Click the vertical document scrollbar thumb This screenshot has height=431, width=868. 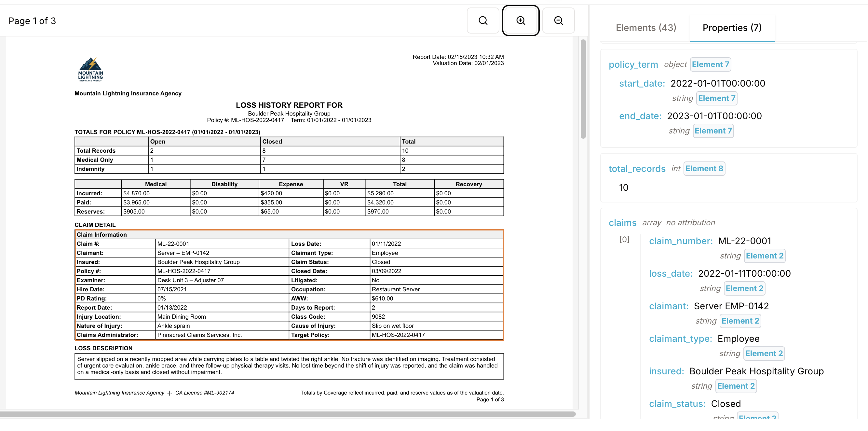pyautogui.click(x=583, y=89)
